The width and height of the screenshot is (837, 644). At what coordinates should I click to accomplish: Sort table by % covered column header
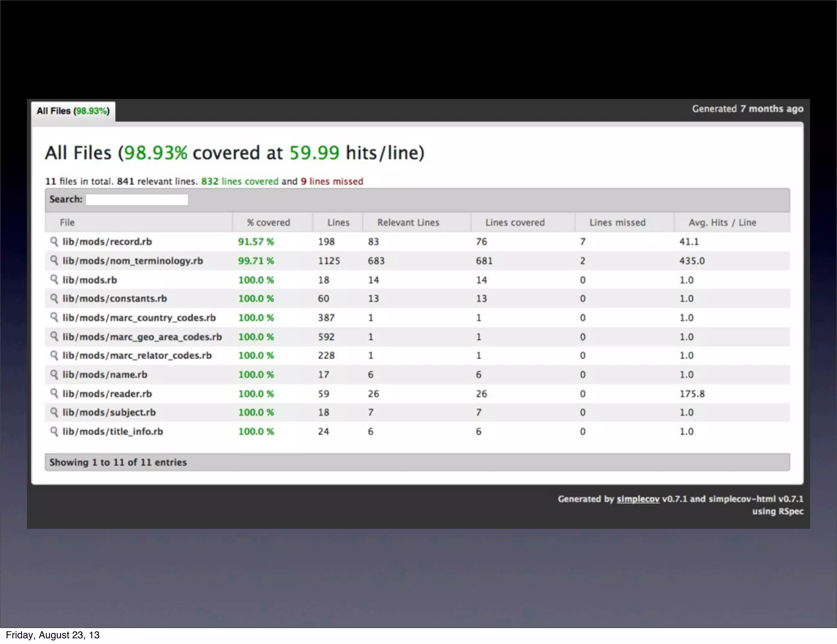coord(269,222)
